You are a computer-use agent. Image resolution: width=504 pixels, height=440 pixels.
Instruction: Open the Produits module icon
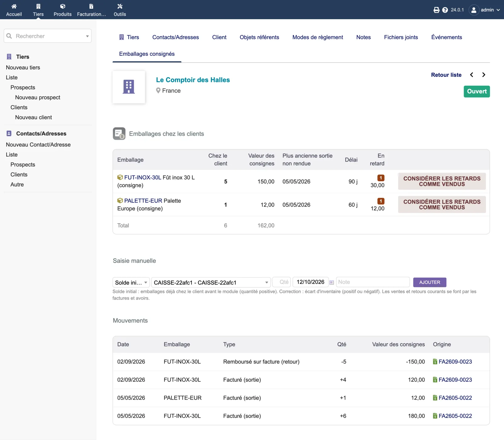pos(63,6)
